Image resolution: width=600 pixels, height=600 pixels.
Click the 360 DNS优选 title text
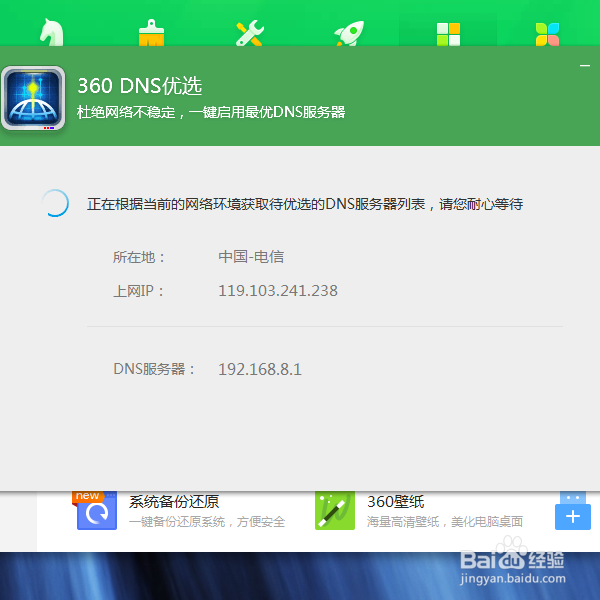pos(140,85)
